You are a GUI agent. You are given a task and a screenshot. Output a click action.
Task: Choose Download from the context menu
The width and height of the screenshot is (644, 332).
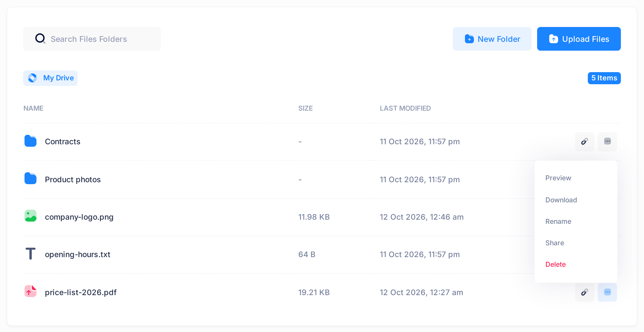pos(561,200)
